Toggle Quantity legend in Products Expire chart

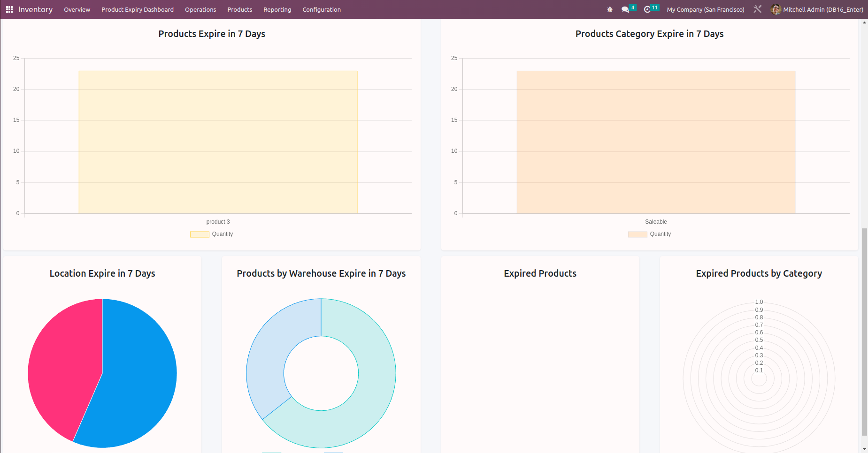pyautogui.click(x=212, y=234)
